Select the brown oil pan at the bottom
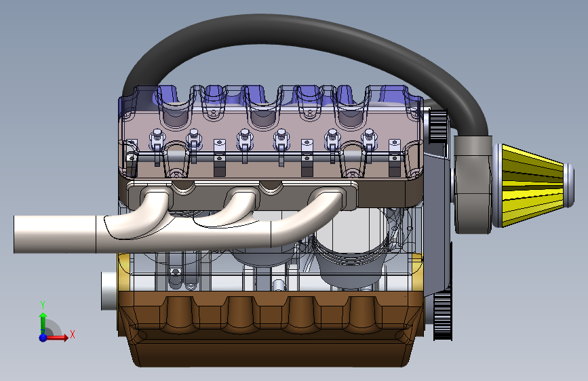This screenshot has height=381, width=588. coord(271,329)
